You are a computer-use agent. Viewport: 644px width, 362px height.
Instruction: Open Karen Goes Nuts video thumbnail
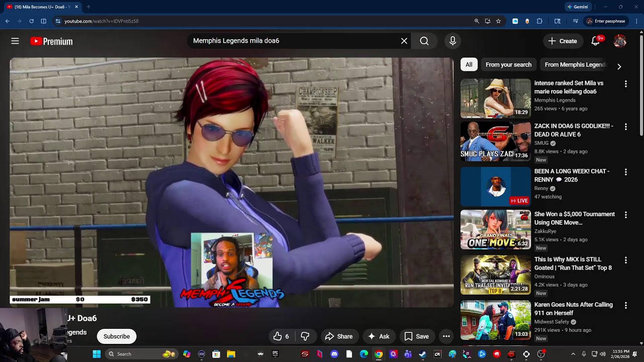pyautogui.click(x=496, y=320)
